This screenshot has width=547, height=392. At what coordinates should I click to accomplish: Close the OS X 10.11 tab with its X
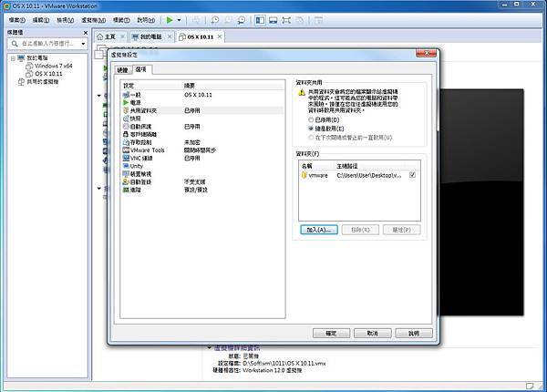click(x=220, y=36)
